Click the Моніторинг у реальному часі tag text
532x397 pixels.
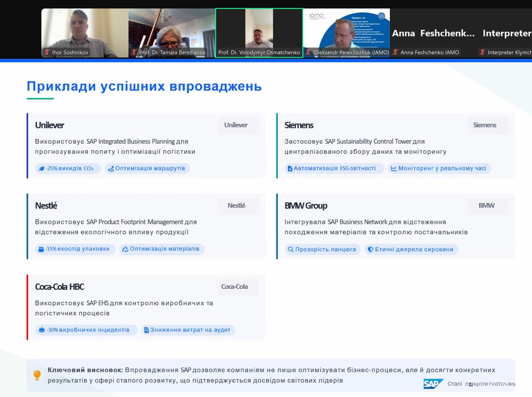coord(442,168)
